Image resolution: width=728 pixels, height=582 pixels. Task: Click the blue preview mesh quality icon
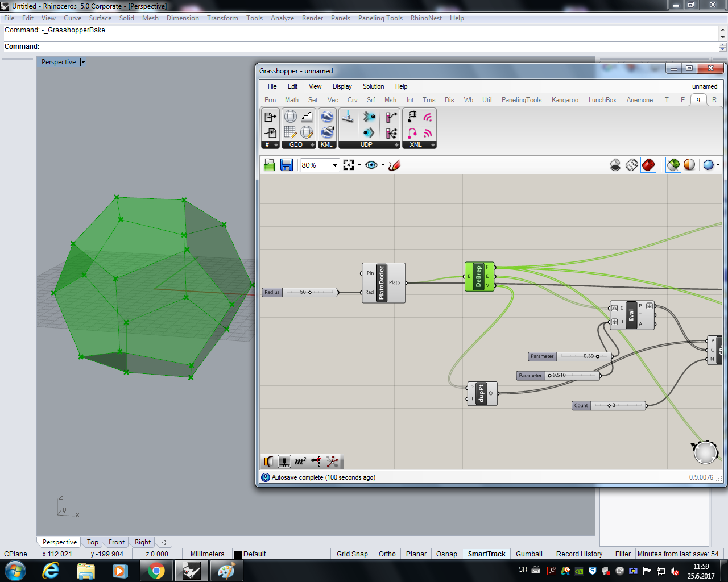pyautogui.click(x=708, y=165)
